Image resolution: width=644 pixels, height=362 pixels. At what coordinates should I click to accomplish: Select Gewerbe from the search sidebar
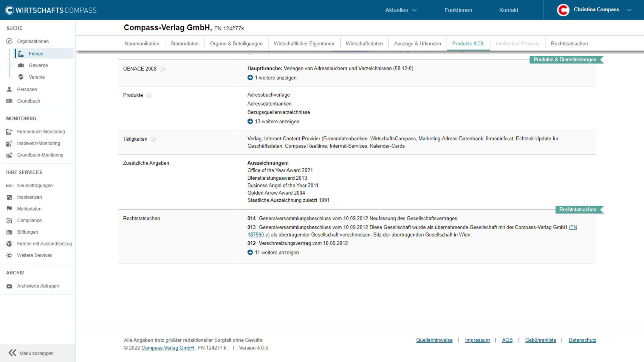pyautogui.click(x=38, y=65)
